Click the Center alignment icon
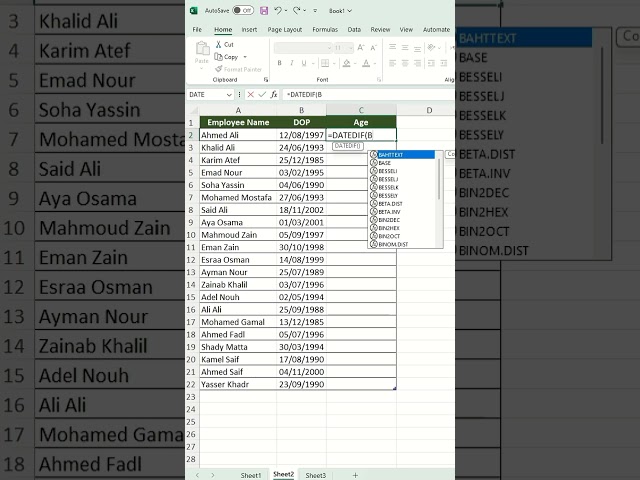 tap(405, 63)
